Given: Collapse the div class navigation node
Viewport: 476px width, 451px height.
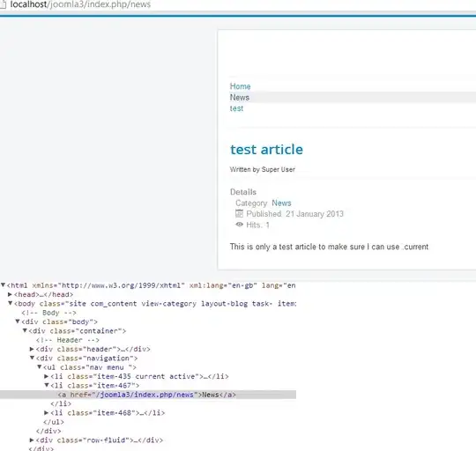Looking at the screenshot, I should (33, 358).
